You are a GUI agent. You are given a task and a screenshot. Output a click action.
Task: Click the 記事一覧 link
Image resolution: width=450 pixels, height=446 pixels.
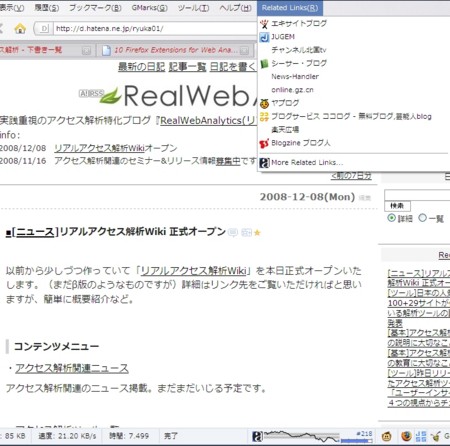(187, 67)
